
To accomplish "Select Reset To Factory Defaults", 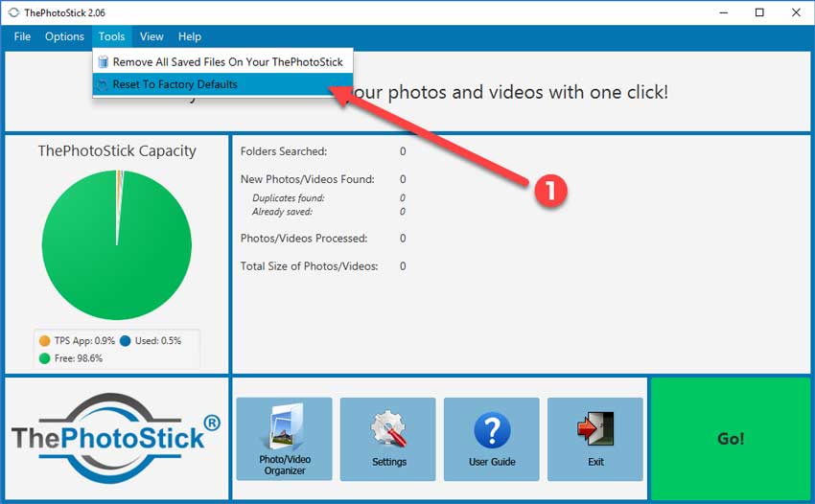I will pyautogui.click(x=222, y=84).
